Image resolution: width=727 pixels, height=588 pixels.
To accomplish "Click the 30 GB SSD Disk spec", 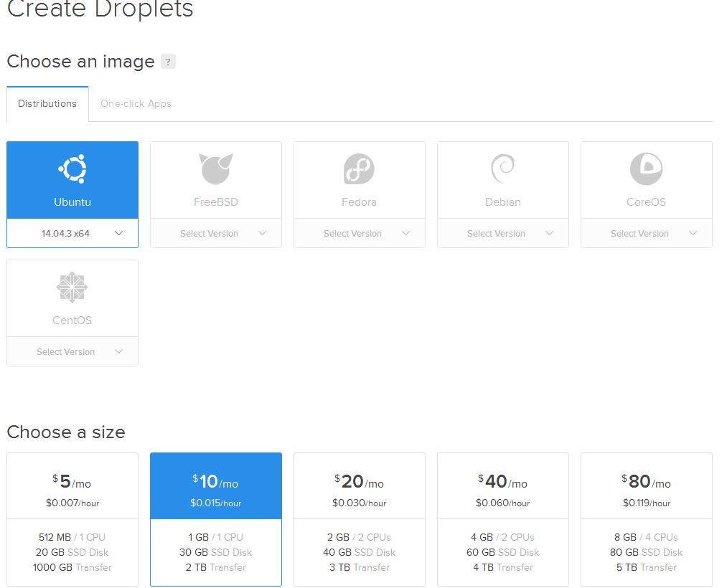I will [x=215, y=552].
